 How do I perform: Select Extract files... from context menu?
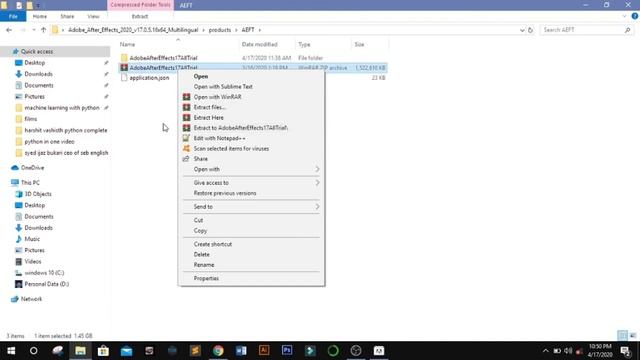point(251,107)
